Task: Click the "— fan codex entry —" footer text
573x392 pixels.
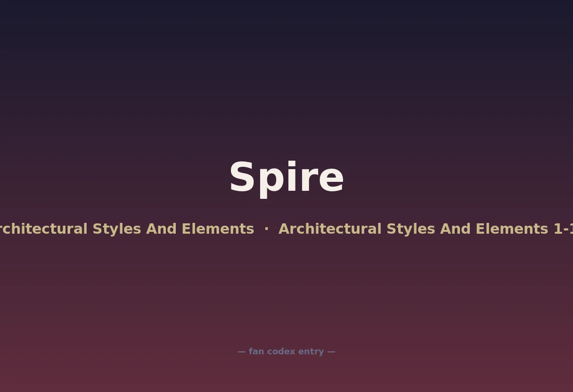Action: point(286,351)
